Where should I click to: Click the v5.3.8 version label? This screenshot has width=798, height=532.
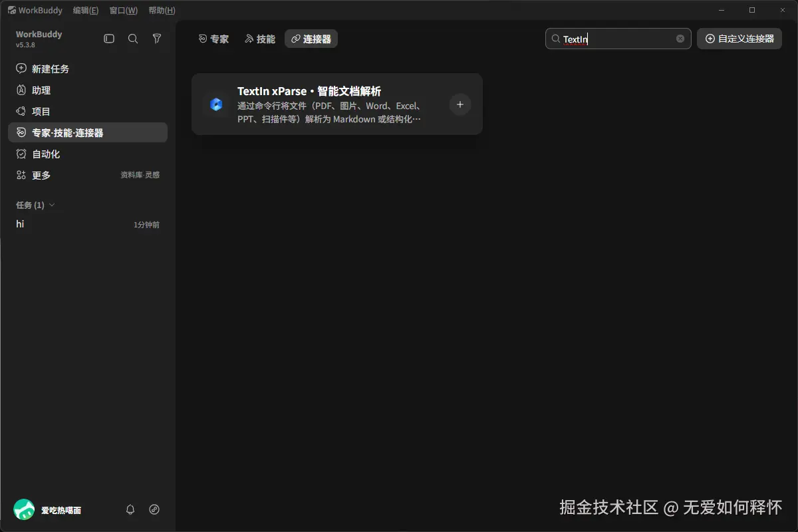point(25,45)
